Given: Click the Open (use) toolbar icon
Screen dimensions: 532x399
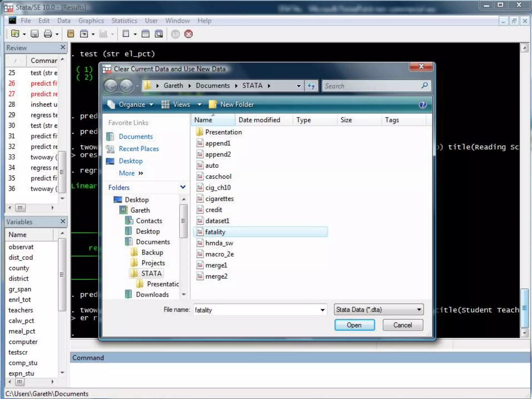Looking at the screenshot, I should [x=15, y=34].
